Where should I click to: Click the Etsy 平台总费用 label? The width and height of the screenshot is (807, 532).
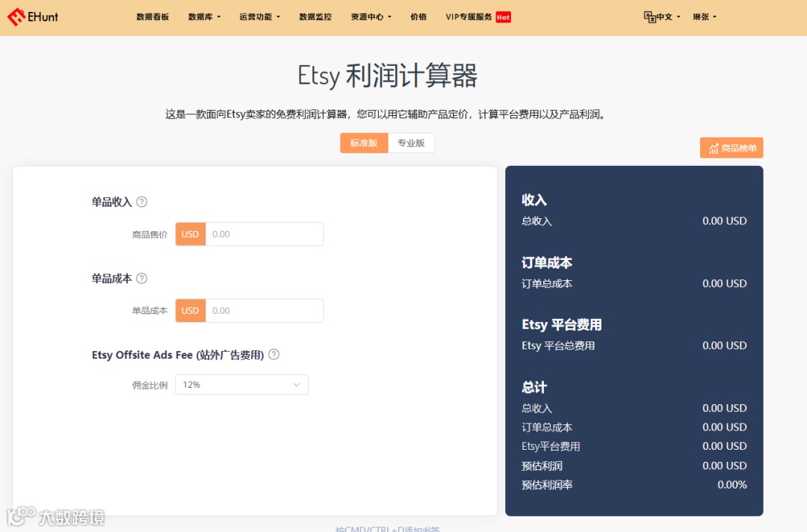[x=558, y=346]
